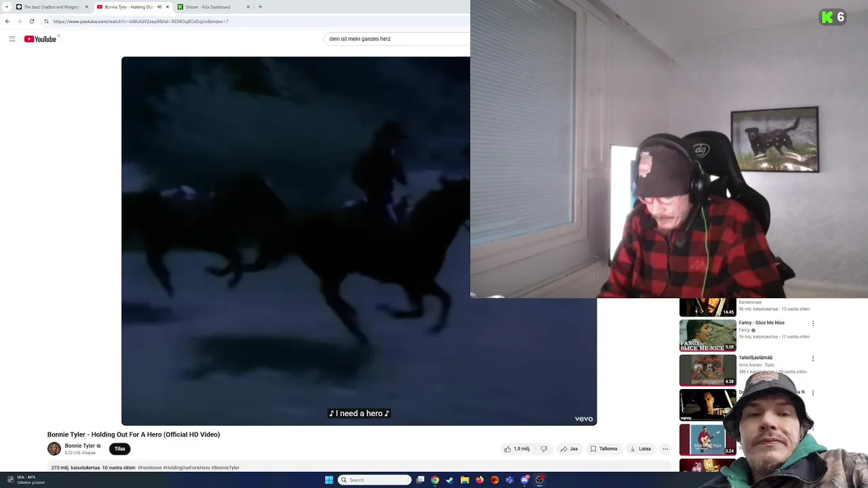
Task: Open more actions ellipsis below the video
Action: (665, 449)
